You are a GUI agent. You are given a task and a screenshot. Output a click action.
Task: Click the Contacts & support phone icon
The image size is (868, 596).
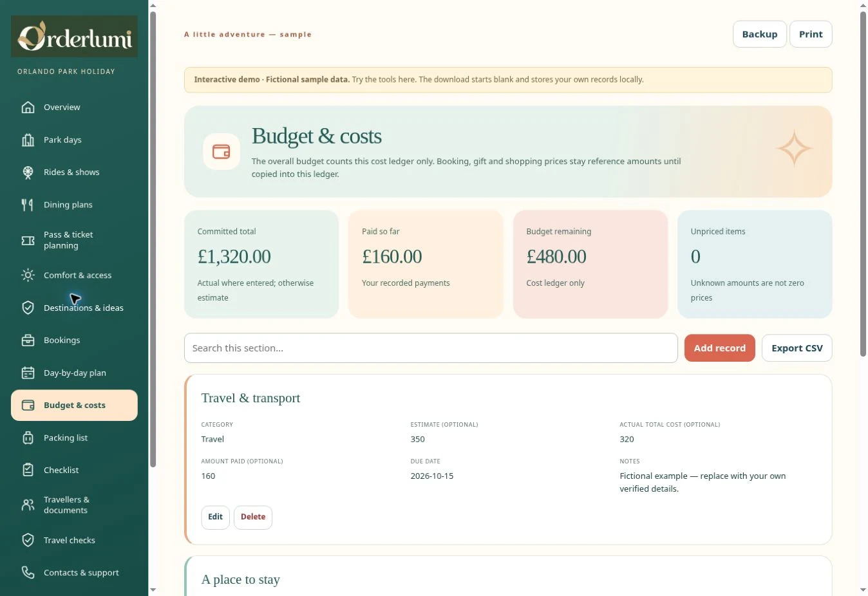pyautogui.click(x=28, y=573)
